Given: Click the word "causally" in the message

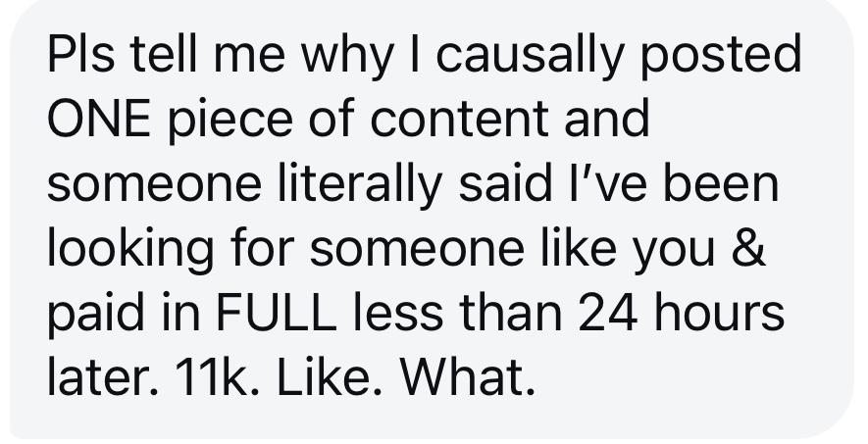Looking at the screenshot, I should pyautogui.click(x=530, y=58).
